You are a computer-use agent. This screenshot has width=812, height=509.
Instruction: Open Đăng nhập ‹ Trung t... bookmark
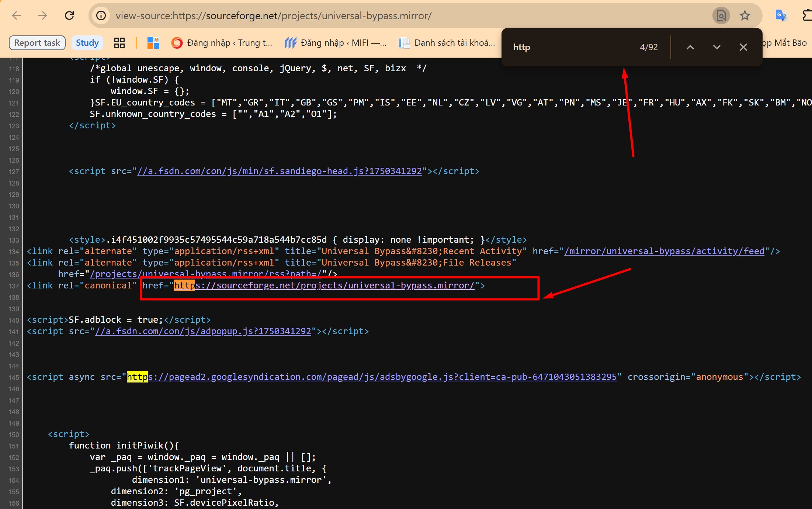click(x=222, y=43)
